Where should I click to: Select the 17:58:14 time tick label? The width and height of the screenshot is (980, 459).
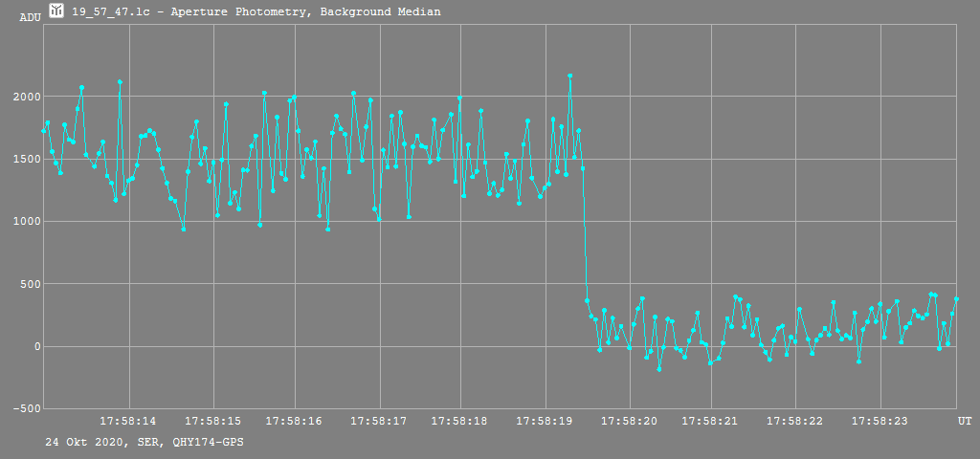tap(129, 421)
